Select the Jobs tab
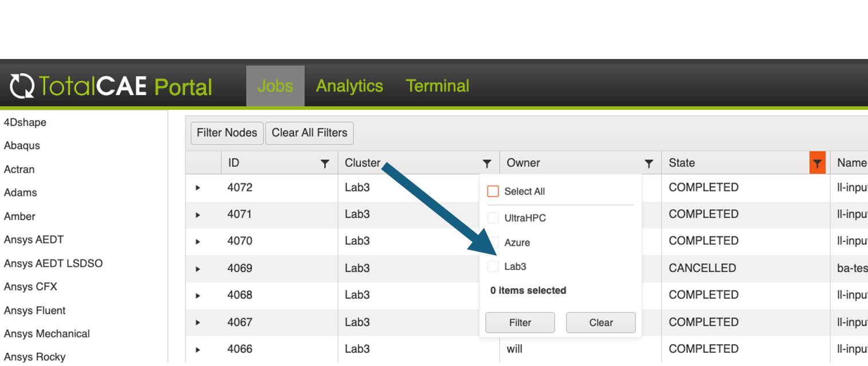This screenshot has width=868, height=366. click(275, 85)
